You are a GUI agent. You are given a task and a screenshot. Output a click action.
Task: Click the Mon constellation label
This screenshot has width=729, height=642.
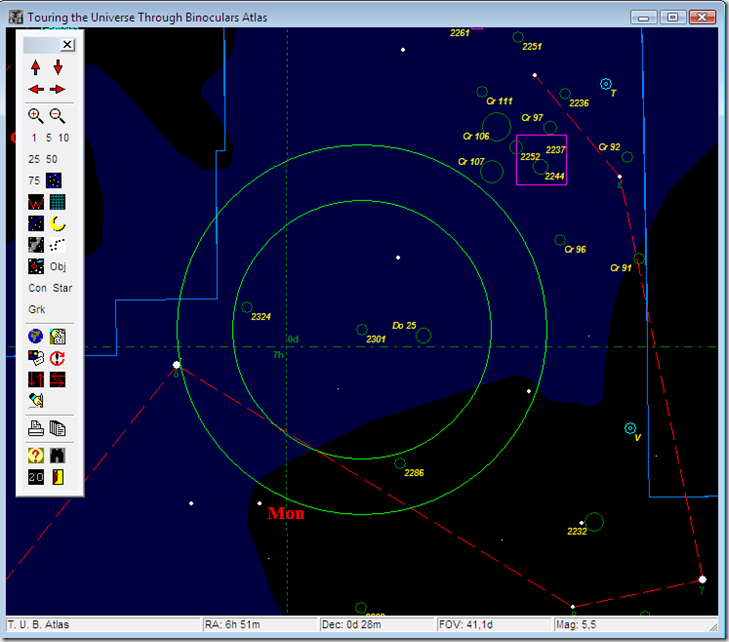[286, 513]
